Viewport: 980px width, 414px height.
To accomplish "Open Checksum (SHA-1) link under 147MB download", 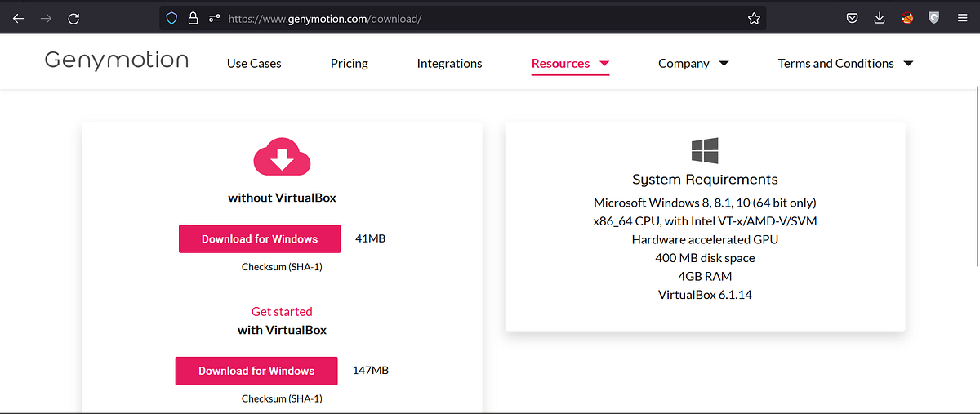I will [282, 398].
